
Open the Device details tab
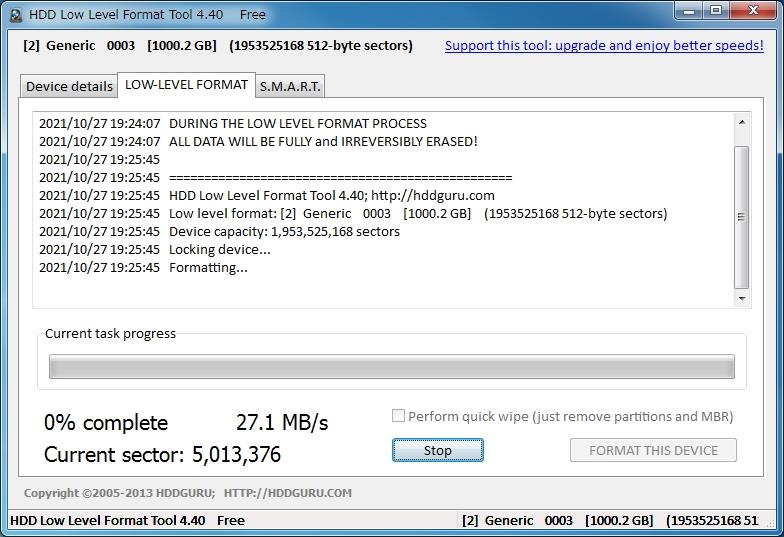click(x=69, y=86)
